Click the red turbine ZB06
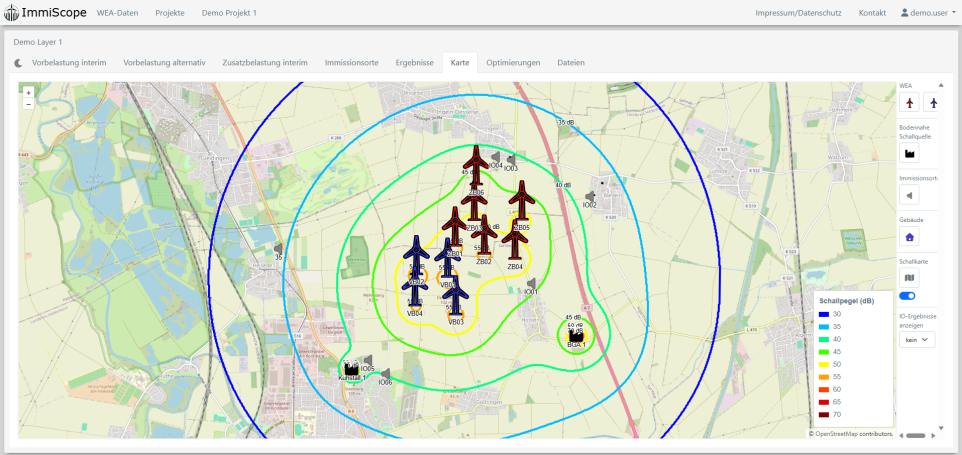This screenshot has height=455, width=962. tap(477, 166)
